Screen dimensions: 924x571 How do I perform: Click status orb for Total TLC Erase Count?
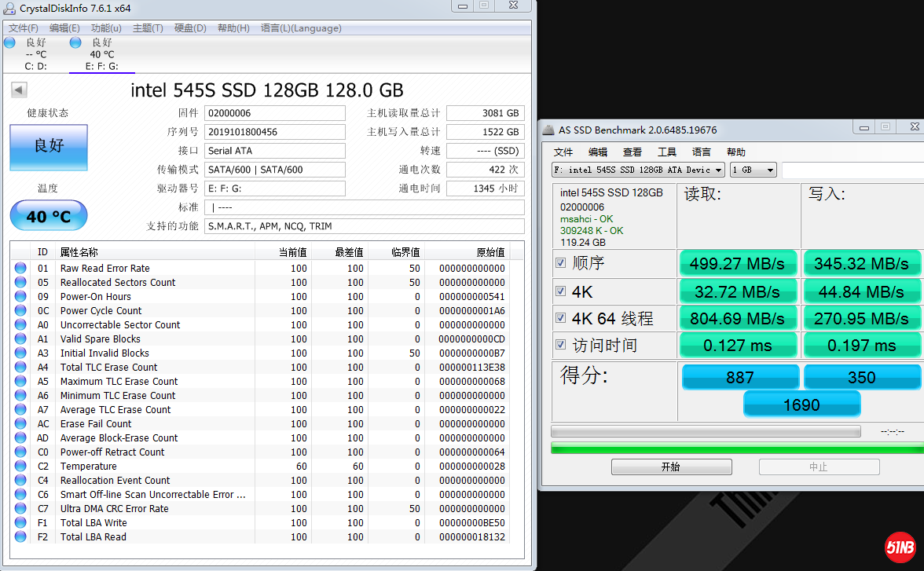20,367
